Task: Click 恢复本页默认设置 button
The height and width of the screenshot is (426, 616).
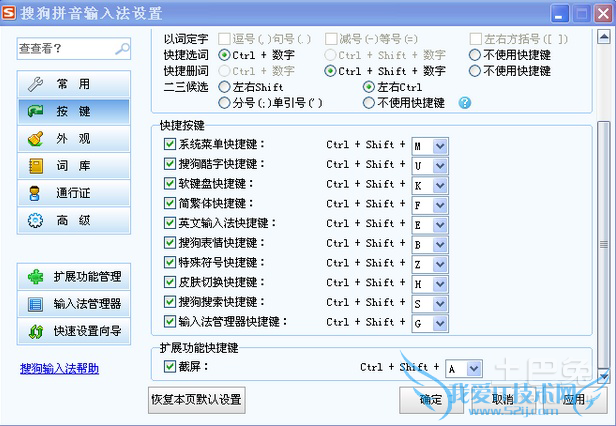Action: 196,400
